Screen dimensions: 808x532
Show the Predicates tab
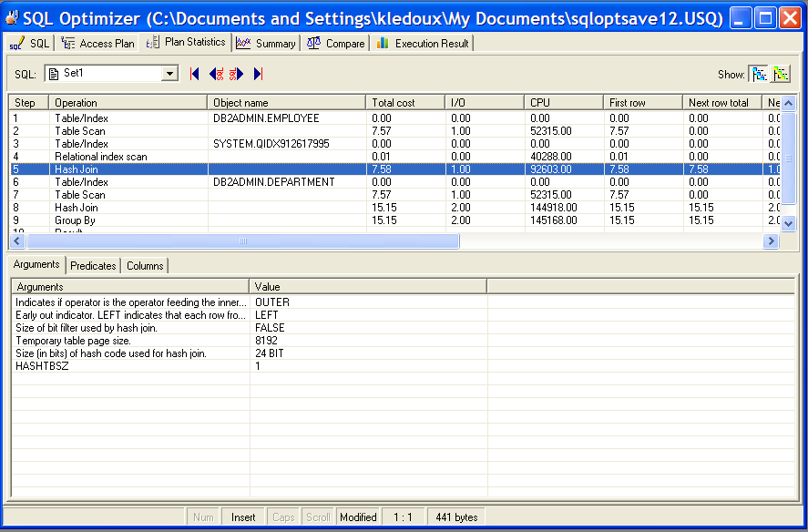(x=94, y=266)
